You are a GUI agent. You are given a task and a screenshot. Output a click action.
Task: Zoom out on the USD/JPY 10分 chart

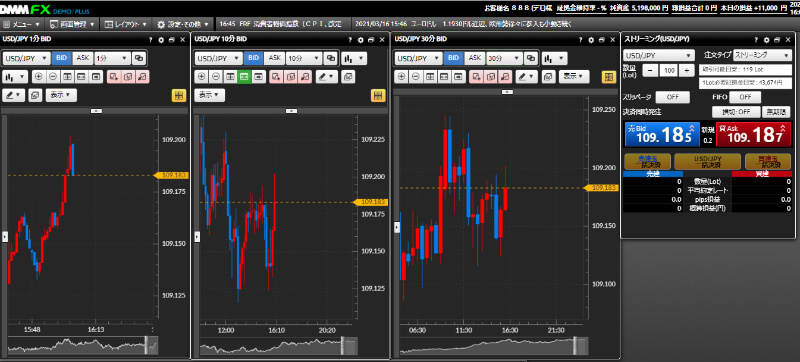[216, 77]
